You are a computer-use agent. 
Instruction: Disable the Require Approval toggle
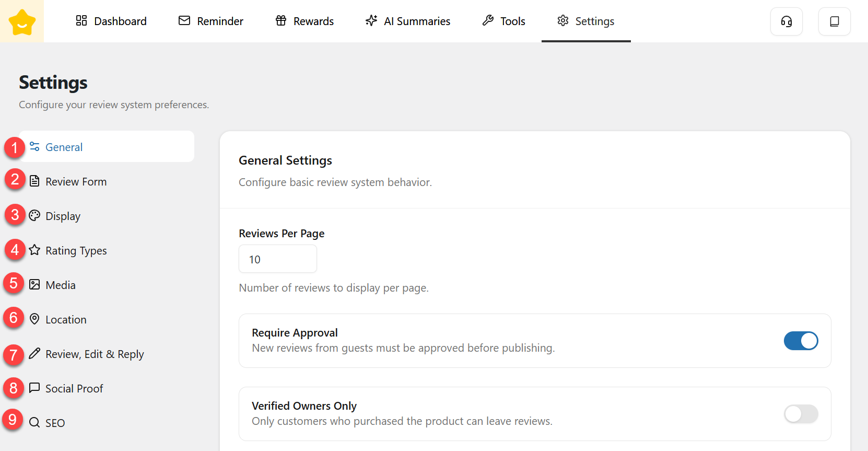pos(801,341)
